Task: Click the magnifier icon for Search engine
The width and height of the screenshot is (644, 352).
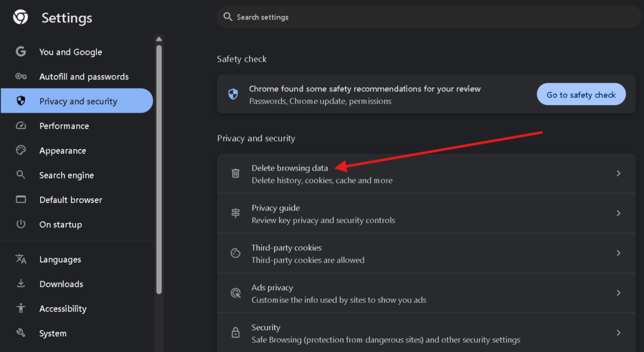Action: coord(21,175)
